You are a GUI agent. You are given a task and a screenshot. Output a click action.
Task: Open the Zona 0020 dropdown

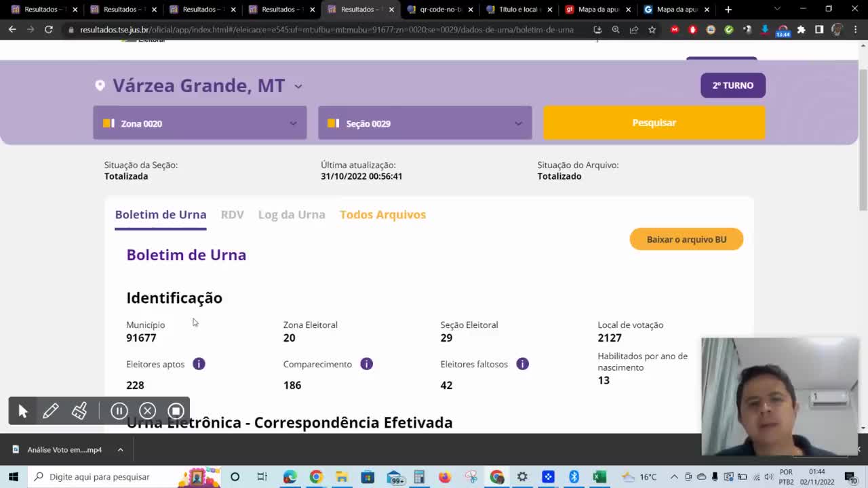click(200, 123)
